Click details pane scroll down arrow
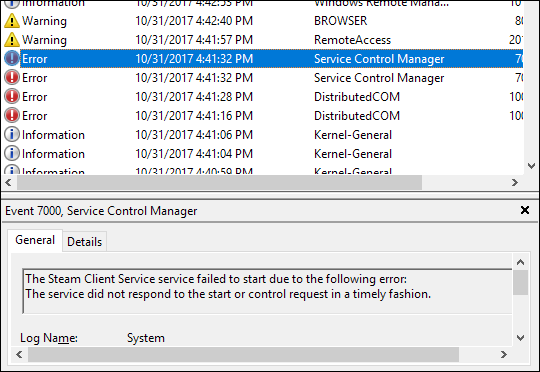This screenshot has height=372, width=540. (520, 338)
